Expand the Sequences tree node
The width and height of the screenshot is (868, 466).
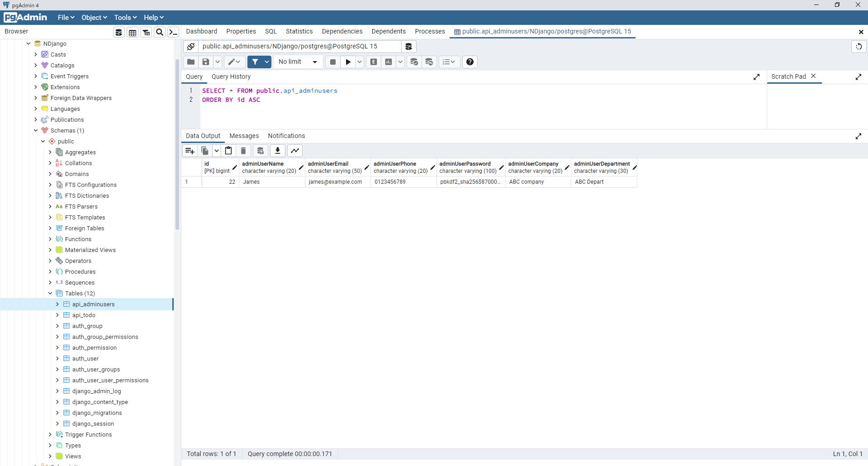pyautogui.click(x=50, y=283)
